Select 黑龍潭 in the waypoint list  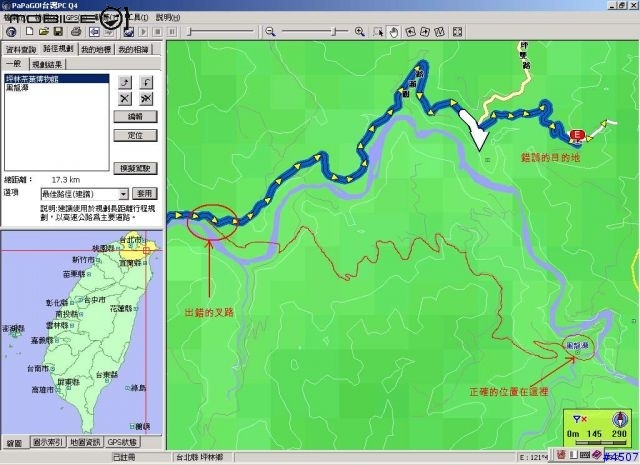tap(57, 87)
